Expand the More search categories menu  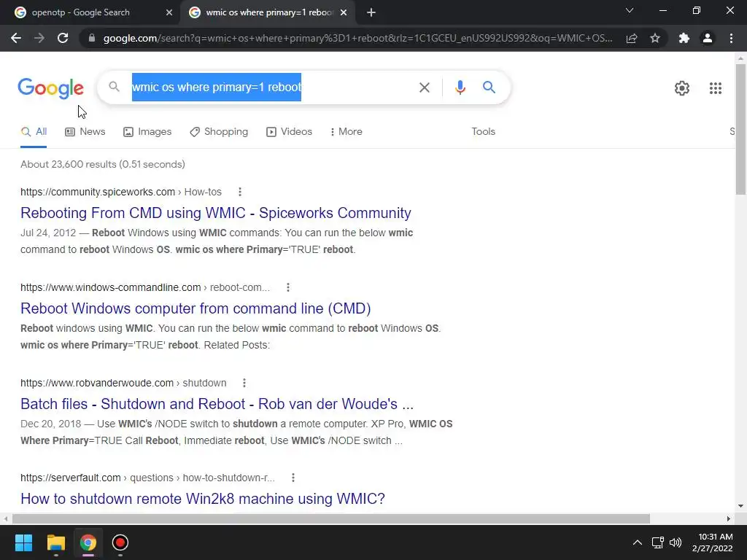click(x=347, y=132)
